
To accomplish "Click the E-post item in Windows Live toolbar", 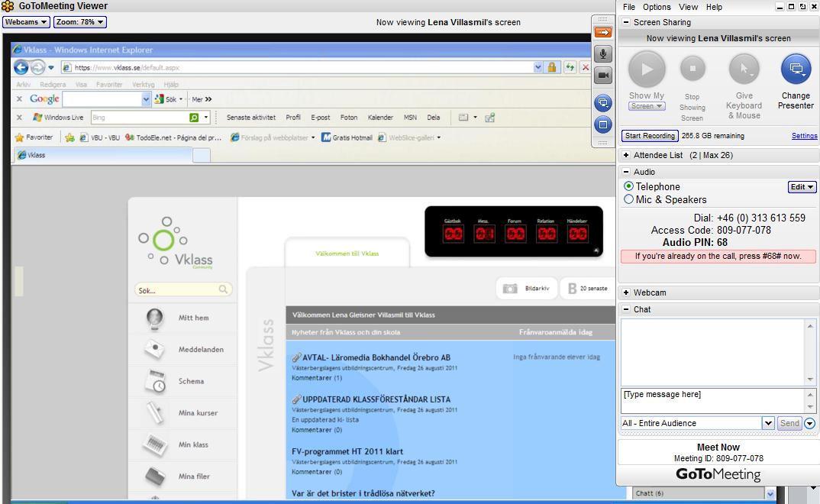I will (320, 118).
